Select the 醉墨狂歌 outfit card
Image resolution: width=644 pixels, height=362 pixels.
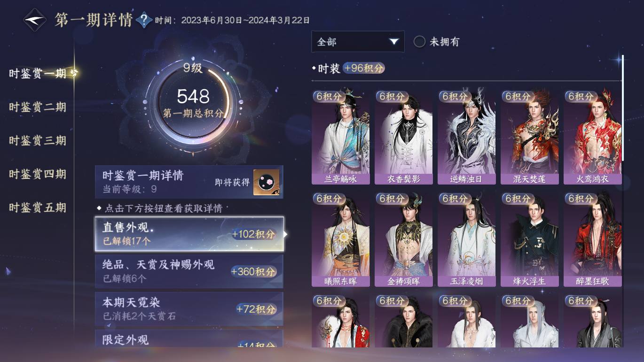click(x=592, y=239)
